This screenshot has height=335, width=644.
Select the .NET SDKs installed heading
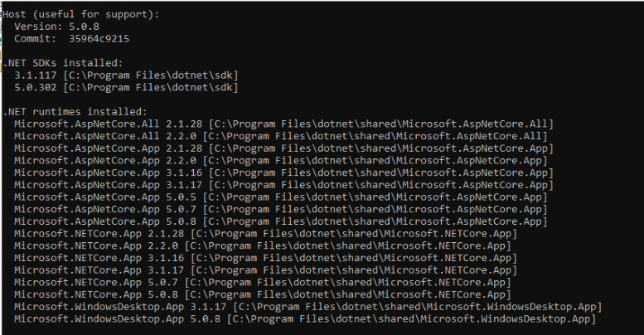tap(63, 63)
